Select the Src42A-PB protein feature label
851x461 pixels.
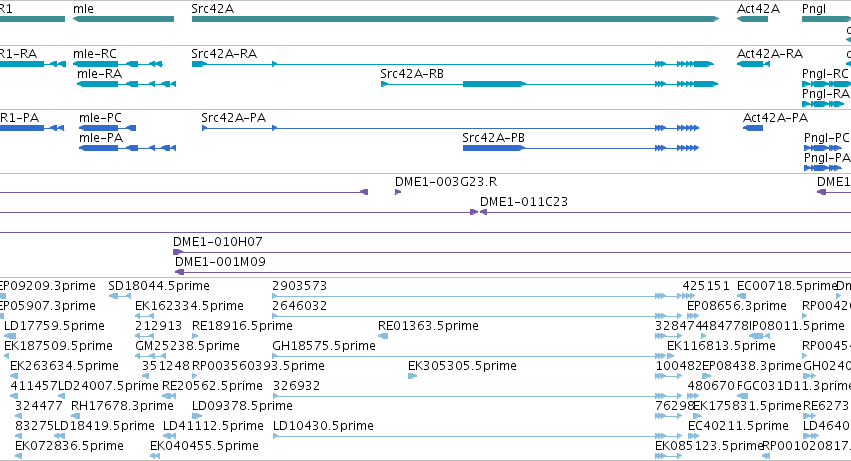pyautogui.click(x=493, y=138)
